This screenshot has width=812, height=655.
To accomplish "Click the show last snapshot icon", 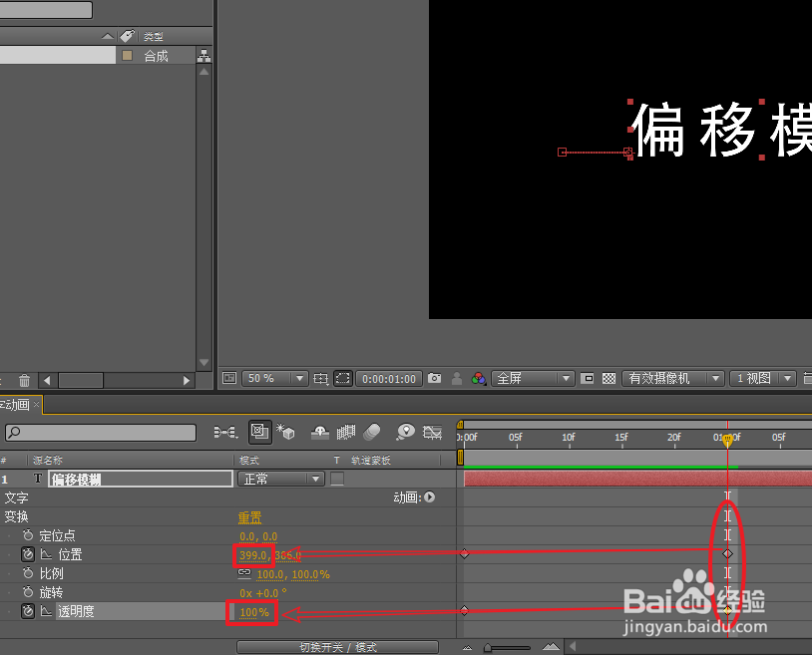I will tap(457, 378).
